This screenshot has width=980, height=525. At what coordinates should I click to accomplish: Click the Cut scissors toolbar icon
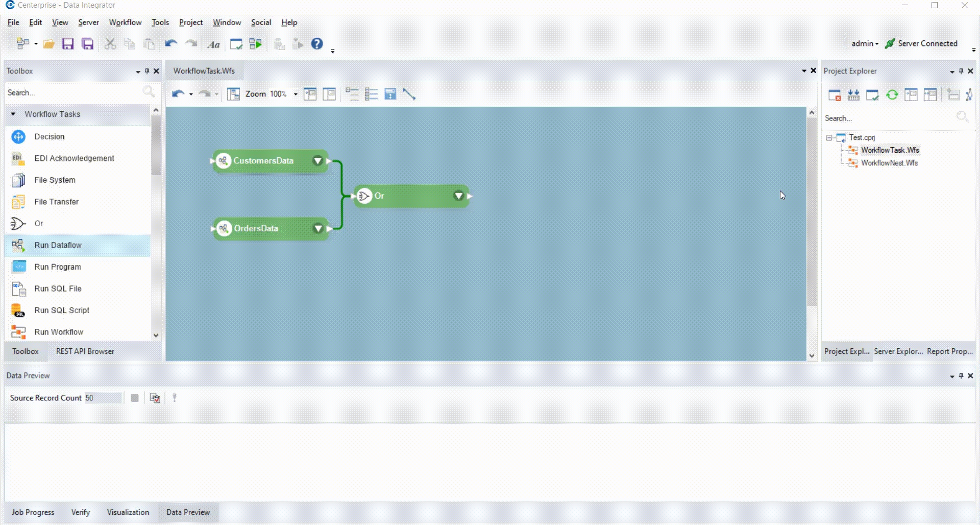point(110,44)
